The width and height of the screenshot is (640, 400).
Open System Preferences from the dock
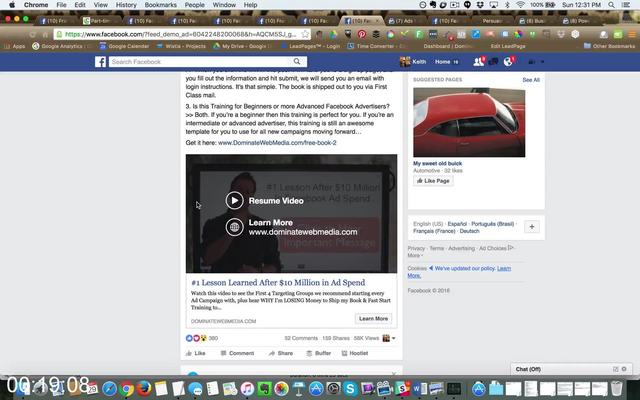(x=333, y=388)
